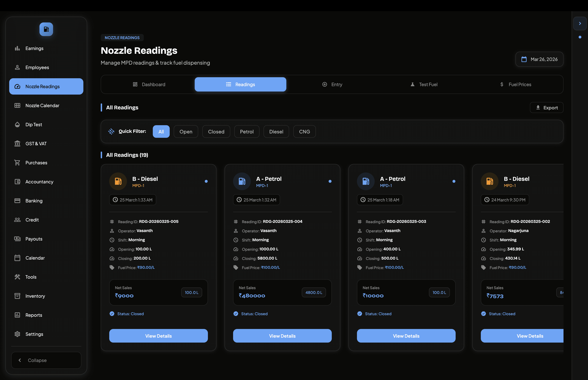The image size is (588, 380).
Task: Enable the CNG quick filter
Action: (x=304, y=131)
